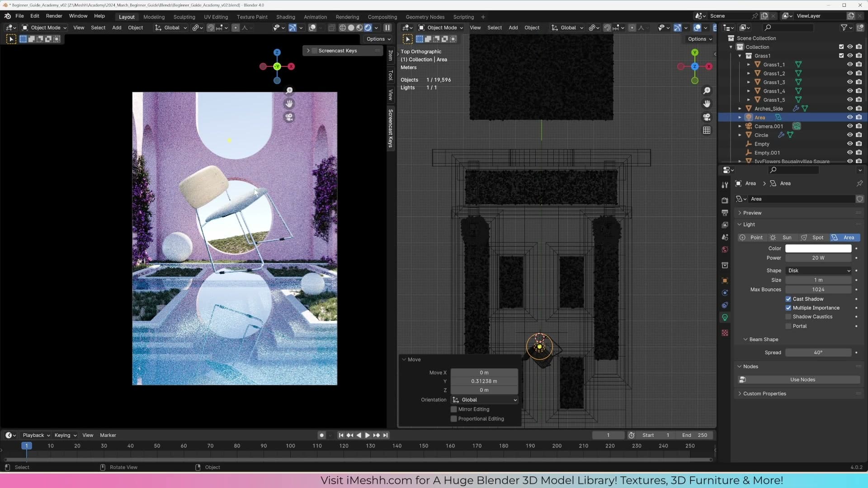Open the Playback dropdown in timeline

[x=36, y=435]
